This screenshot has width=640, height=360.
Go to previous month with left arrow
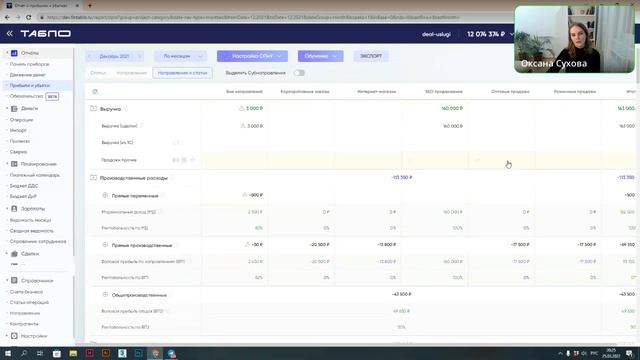point(90,56)
